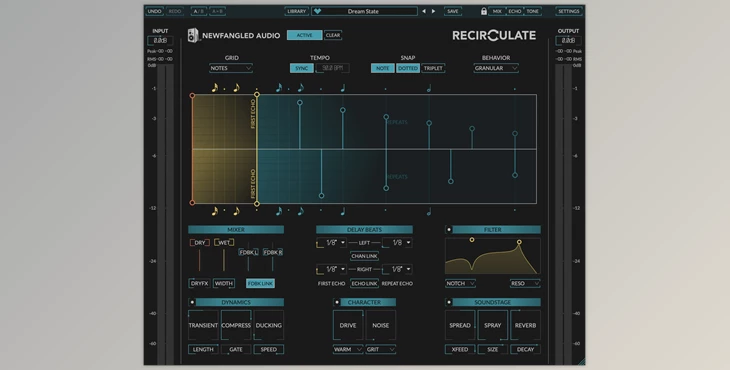Toggle FDBK LINK
Image resolution: width=730 pixels, height=370 pixels.
pos(260,283)
